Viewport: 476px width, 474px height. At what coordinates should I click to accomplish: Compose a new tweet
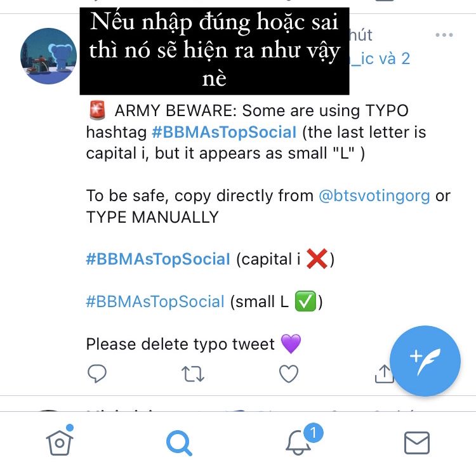pyautogui.click(x=425, y=361)
